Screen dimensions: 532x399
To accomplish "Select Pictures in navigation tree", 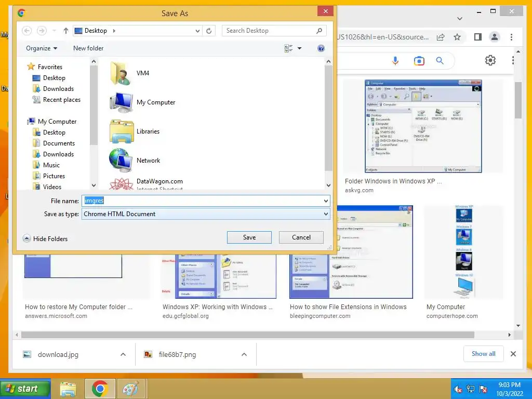I will click(48, 176).
